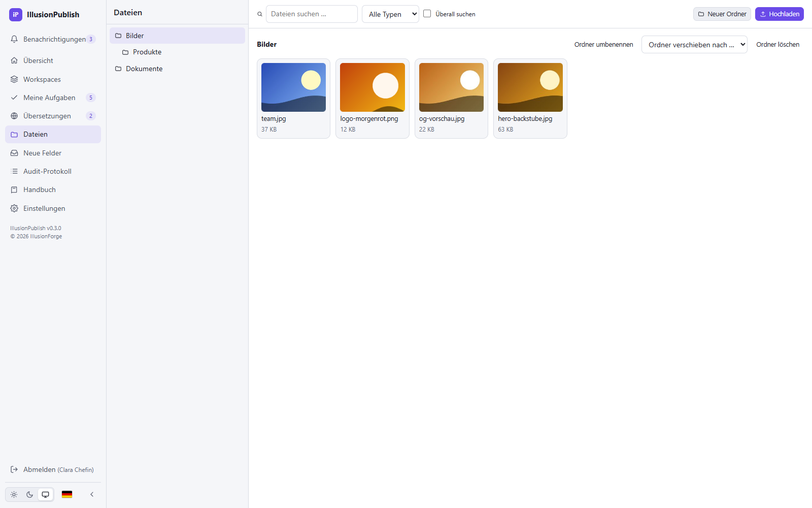Focus the Dateien suchen search field

(312, 14)
